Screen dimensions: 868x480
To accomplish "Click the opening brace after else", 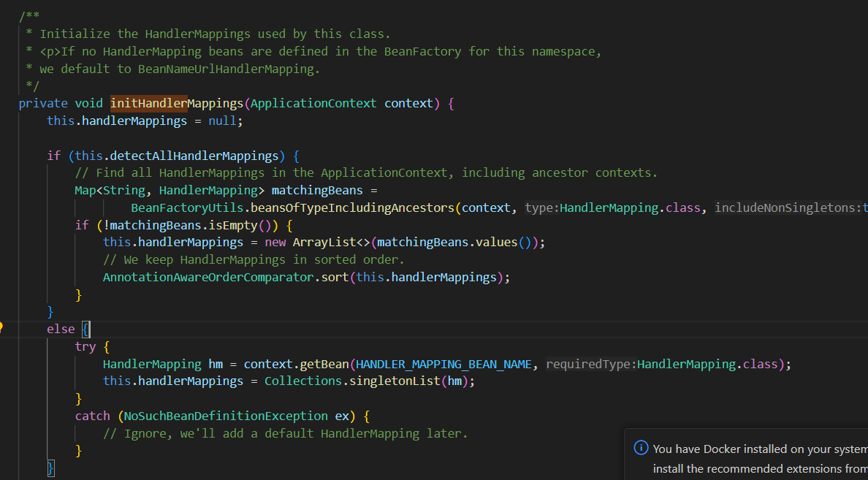I will coord(85,329).
